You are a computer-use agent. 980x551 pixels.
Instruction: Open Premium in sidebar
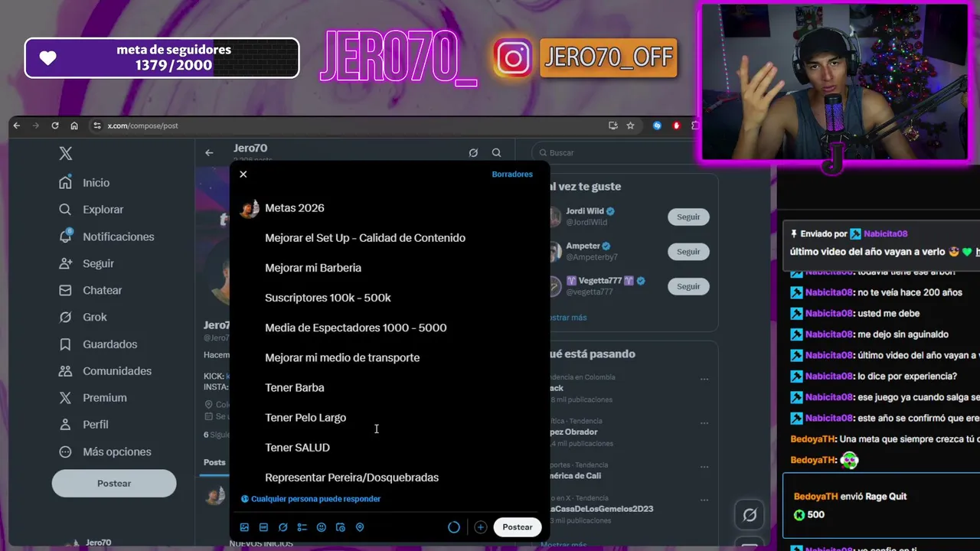(x=93, y=398)
